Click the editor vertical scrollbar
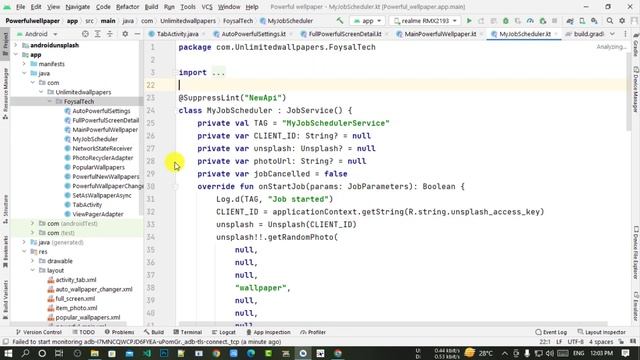 pyautogui.click(x=628, y=92)
